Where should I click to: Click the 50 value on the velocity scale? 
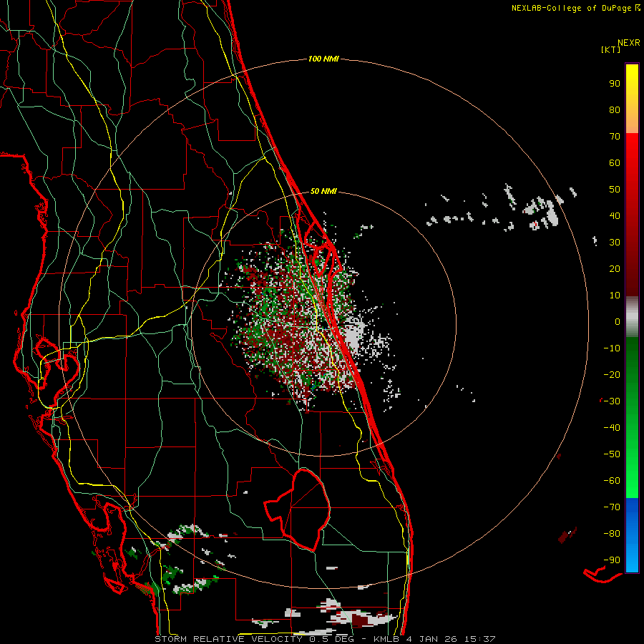pyautogui.click(x=615, y=190)
